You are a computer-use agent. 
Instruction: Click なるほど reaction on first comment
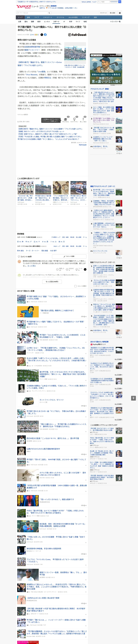[70, 270]
